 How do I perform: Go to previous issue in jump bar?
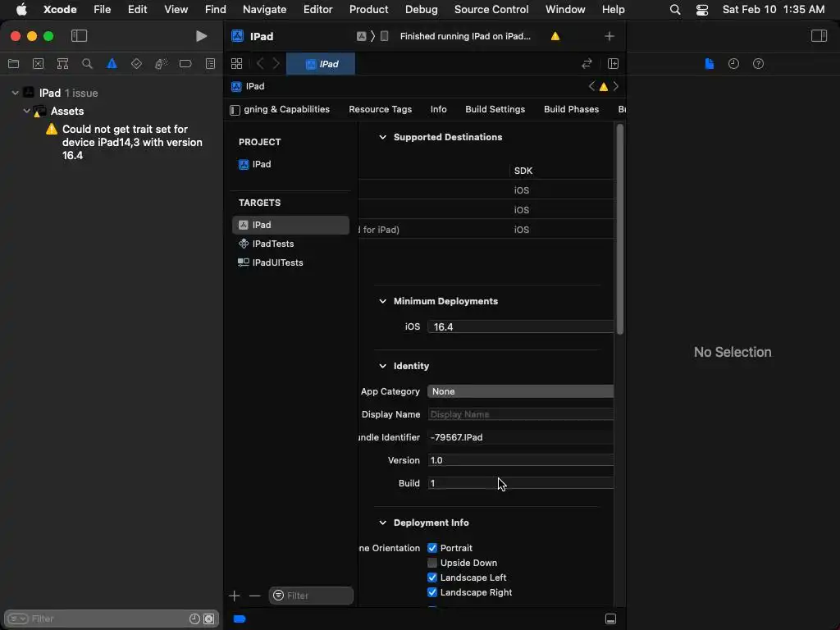point(591,86)
